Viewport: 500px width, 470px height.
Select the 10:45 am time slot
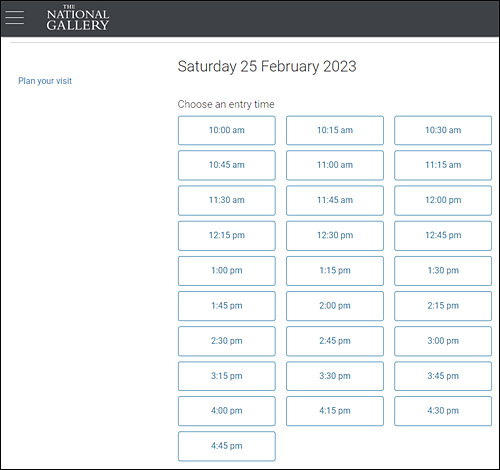tap(227, 165)
